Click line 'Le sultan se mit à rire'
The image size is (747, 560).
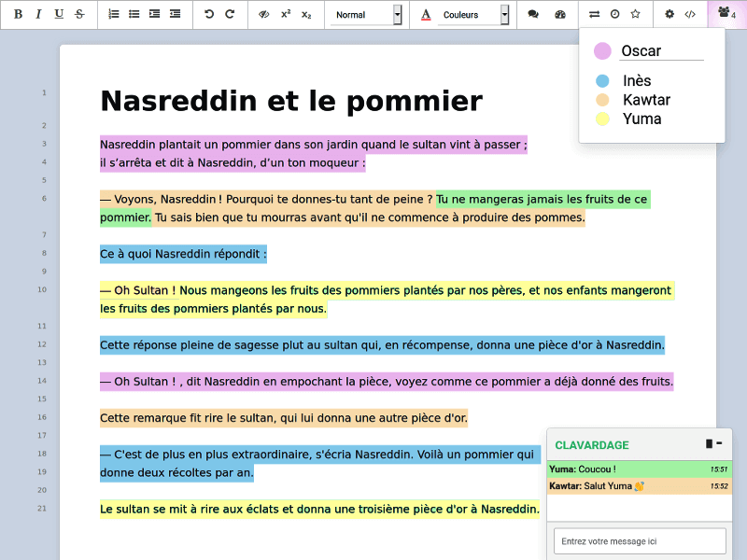(319, 509)
